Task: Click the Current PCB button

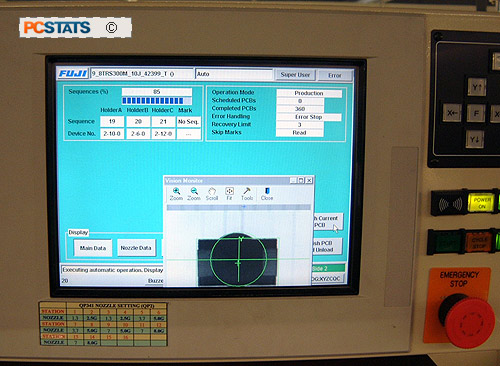Action: coord(328,222)
